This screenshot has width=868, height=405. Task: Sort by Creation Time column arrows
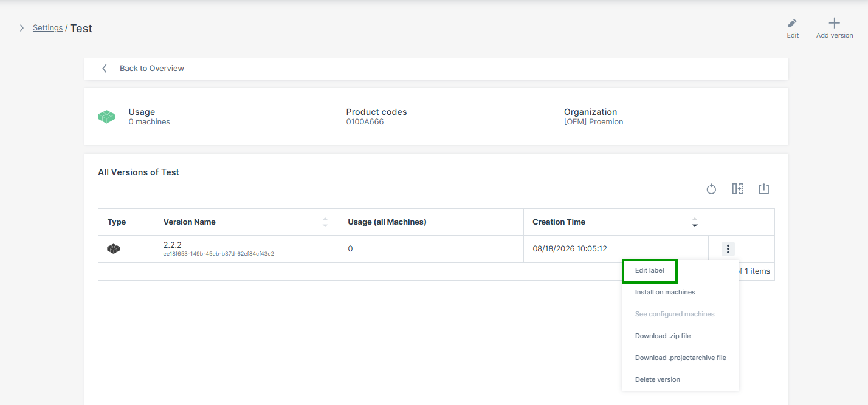[x=695, y=222]
